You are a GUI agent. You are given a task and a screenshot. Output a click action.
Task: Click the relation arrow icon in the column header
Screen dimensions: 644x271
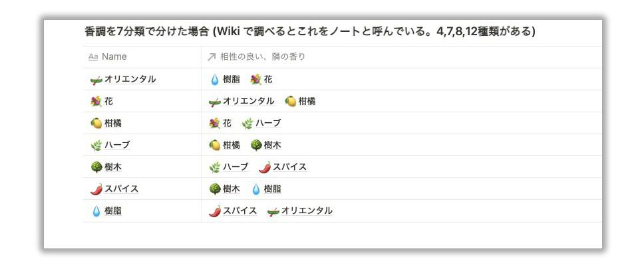[211, 57]
